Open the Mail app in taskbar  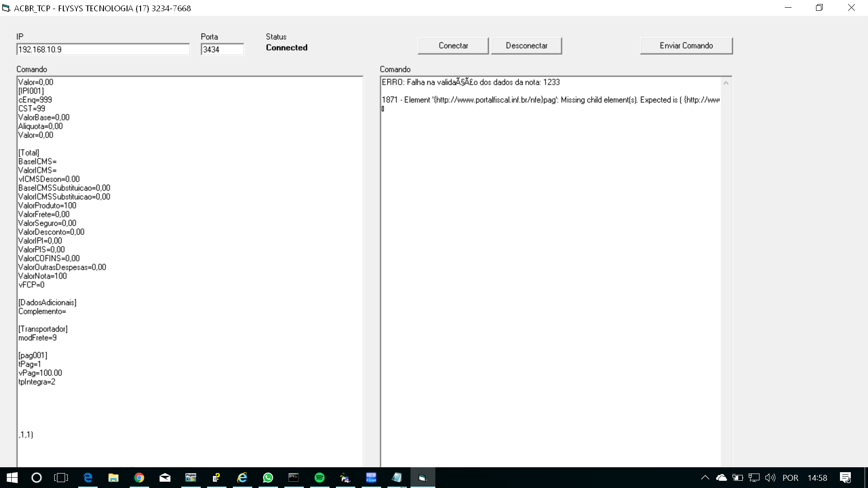pos(165,478)
